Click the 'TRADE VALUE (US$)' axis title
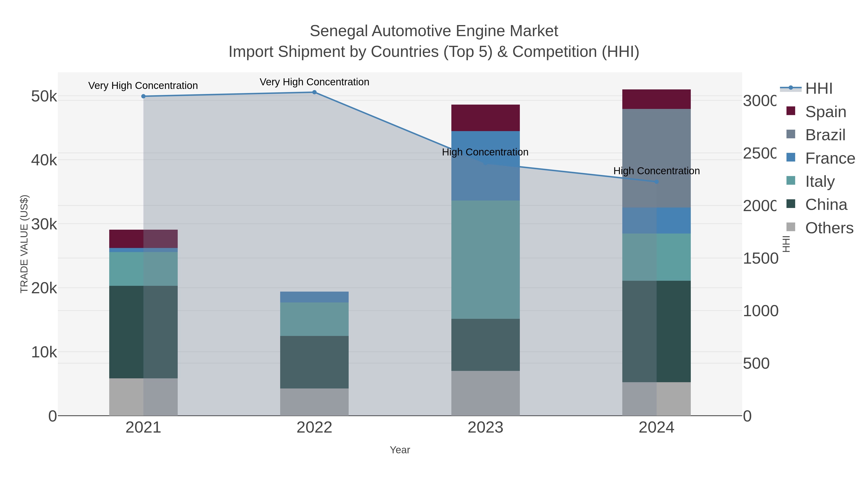The height and width of the screenshot is (488, 868). 24,244
